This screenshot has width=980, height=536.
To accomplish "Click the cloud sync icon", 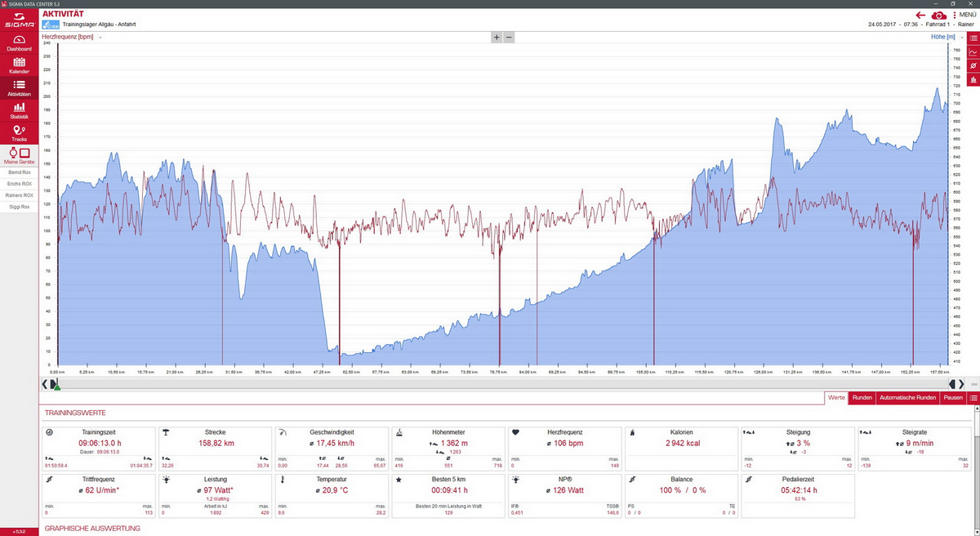I will (939, 15).
